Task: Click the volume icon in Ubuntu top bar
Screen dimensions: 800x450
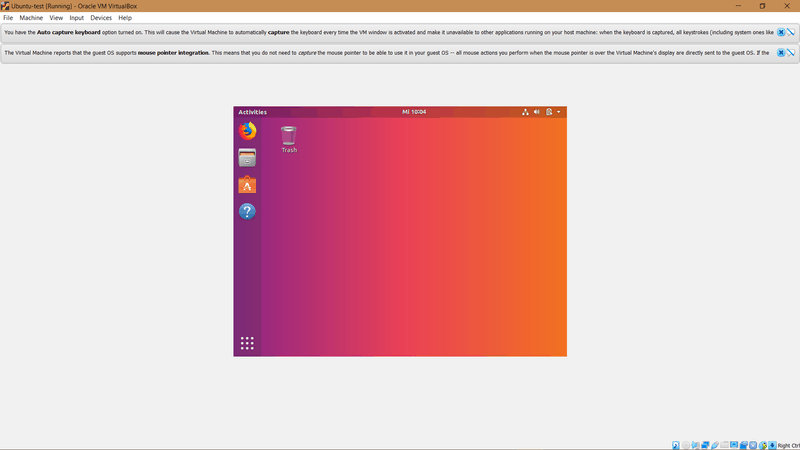Action: pos(537,112)
